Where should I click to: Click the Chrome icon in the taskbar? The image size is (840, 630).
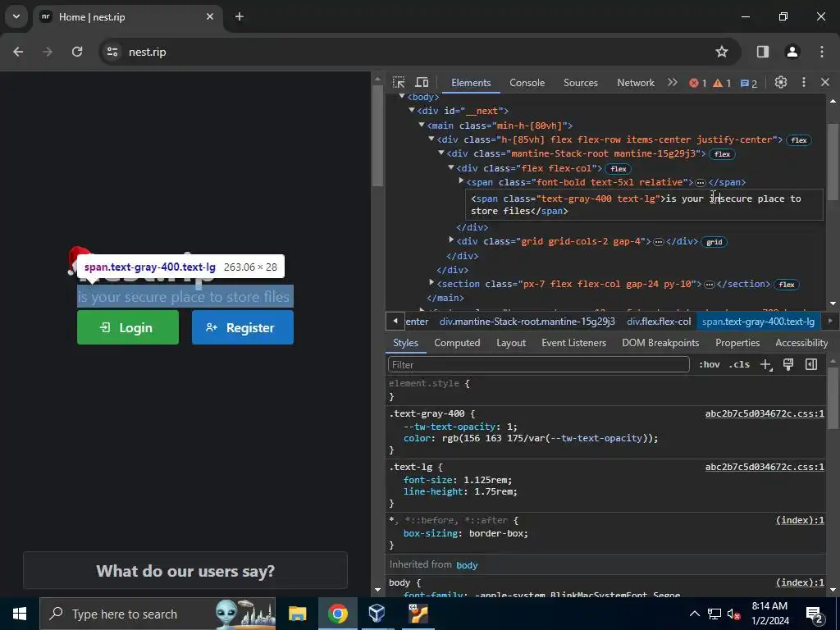click(337, 614)
